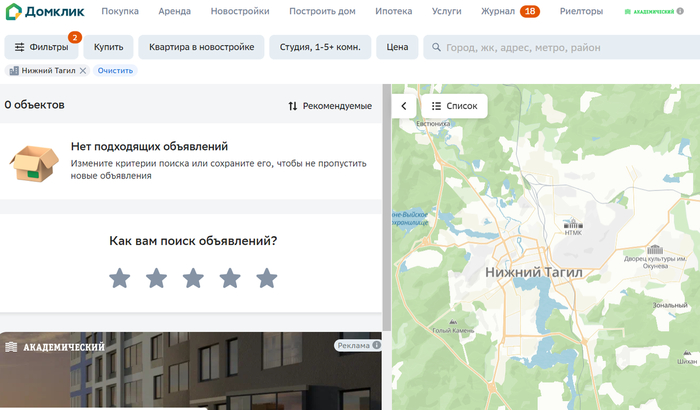Click the Нижний Тагил city label on map
This screenshot has height=410, width=700.
coord(533,272)
